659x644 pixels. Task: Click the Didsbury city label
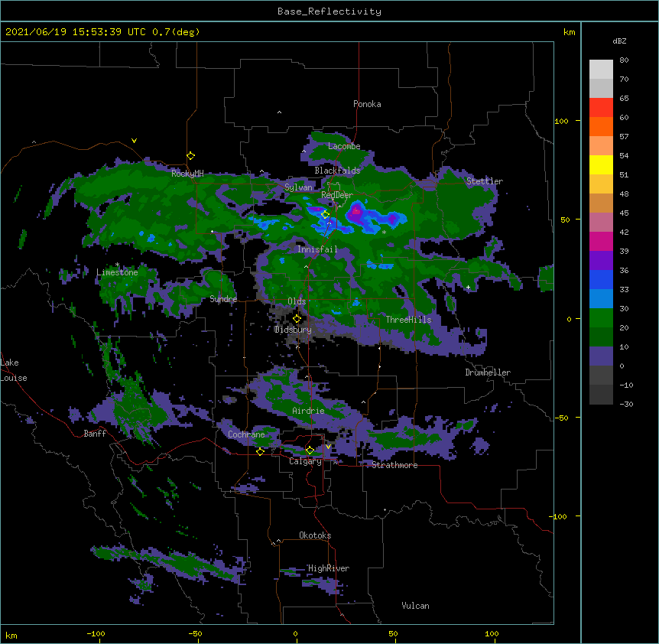(293, 330)
